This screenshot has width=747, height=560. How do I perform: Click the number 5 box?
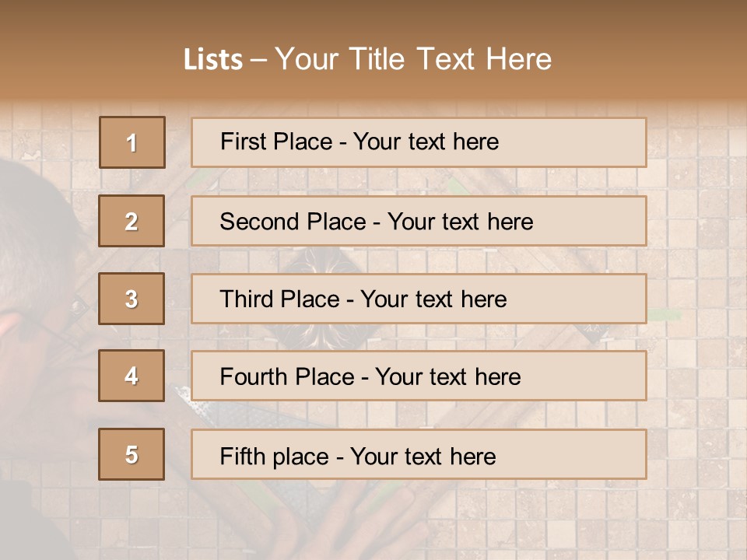[132, 454]
